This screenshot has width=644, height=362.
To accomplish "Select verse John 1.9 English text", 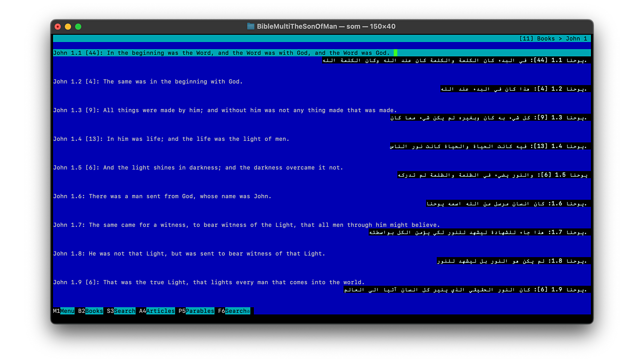I will (x=209, y=282).
